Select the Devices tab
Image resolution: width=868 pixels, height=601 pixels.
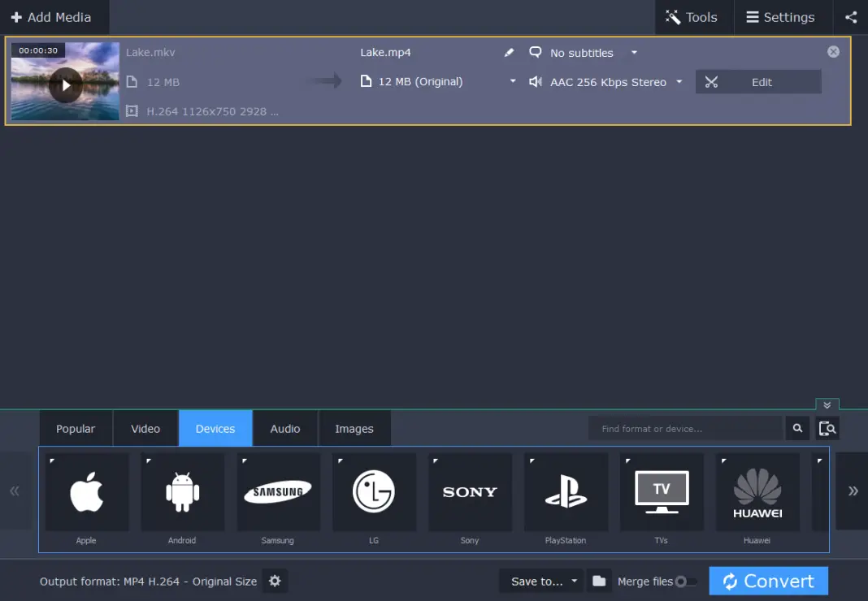pyautogui.click(x=215, y=428)
